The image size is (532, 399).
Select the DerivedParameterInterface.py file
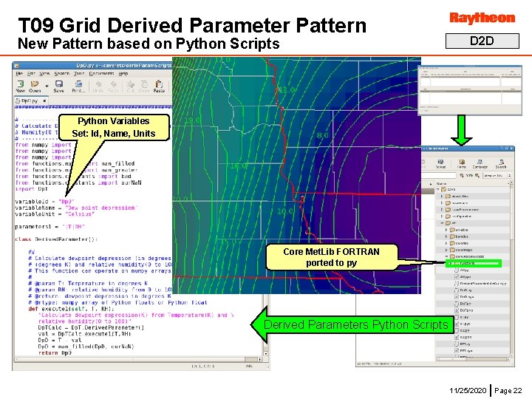pos(480,283)
